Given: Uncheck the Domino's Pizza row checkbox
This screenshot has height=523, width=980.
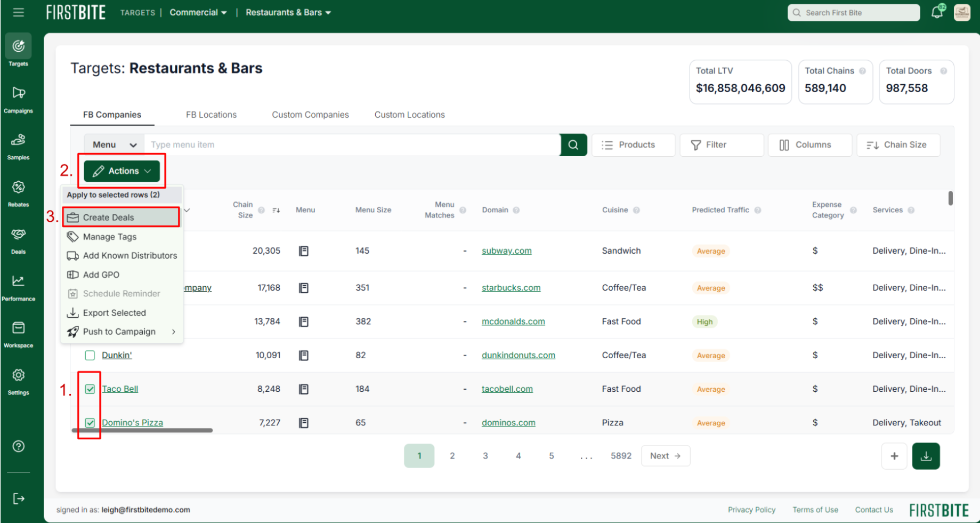Looking at the screenshot, I should [x=90, y=423].
